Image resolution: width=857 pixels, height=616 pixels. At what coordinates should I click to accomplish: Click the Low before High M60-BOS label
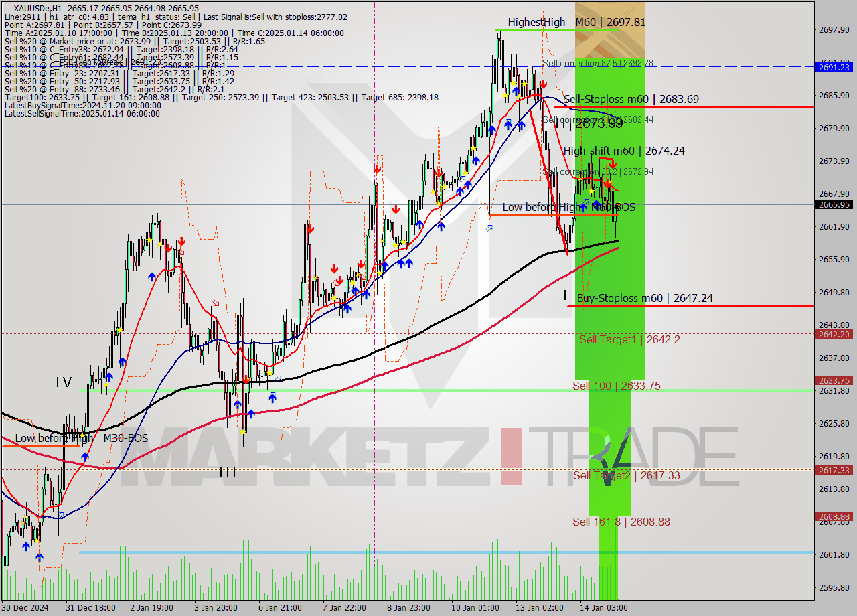(569, 207)
